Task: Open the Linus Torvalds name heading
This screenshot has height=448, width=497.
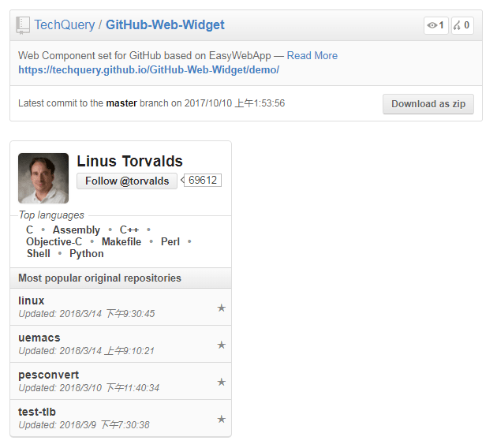Action: point(129,161)
